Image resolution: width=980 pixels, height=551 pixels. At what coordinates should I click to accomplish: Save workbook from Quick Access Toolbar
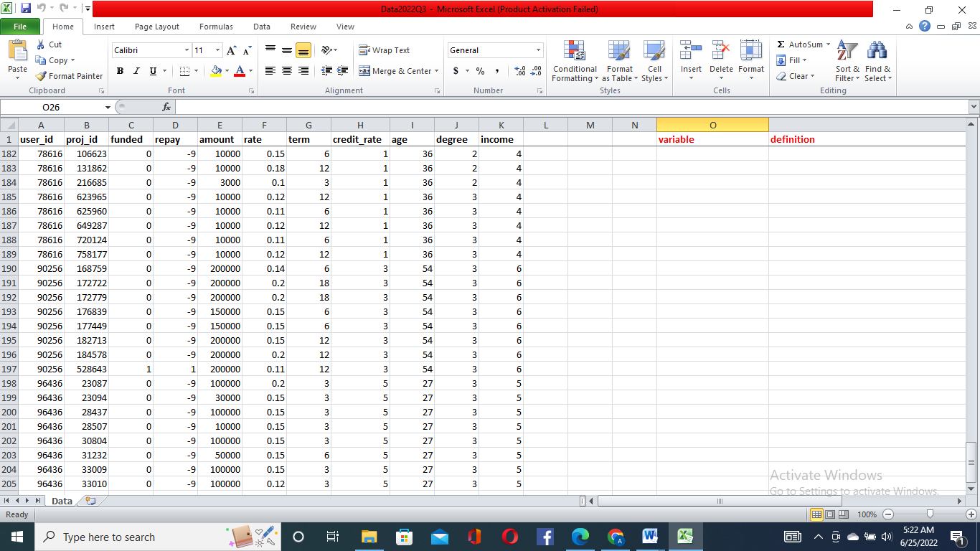click(26, 9)
